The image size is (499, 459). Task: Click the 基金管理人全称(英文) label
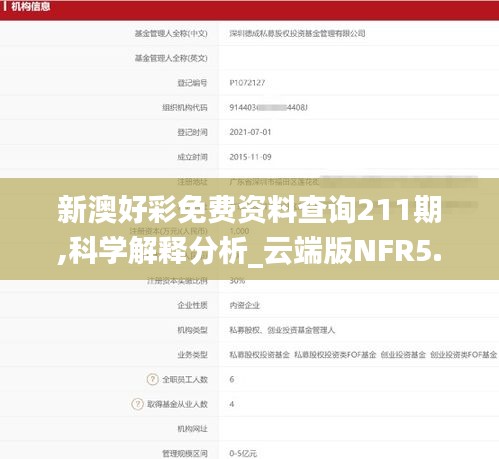171,58
